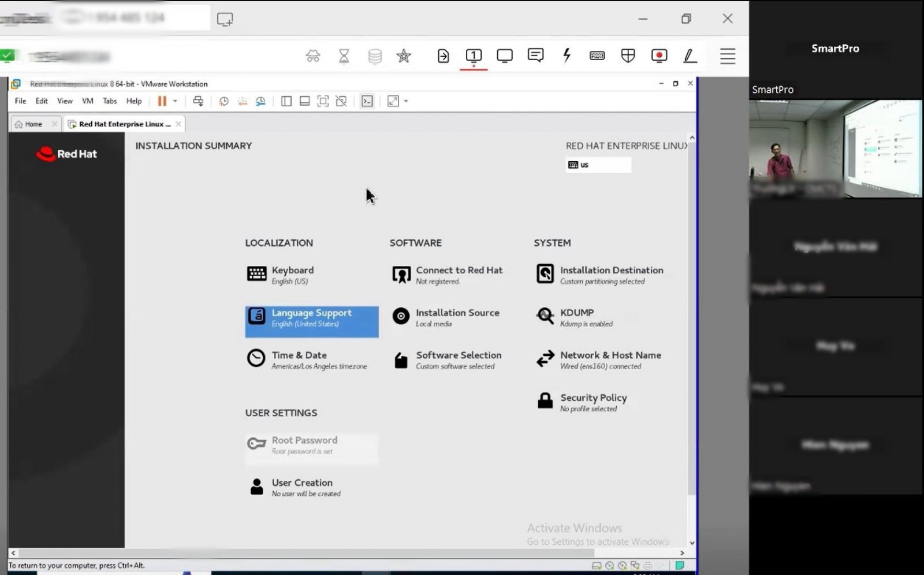Take a VM snapshot
The width and height of the screenshot is (924, 575).
[x=223, y=101]
